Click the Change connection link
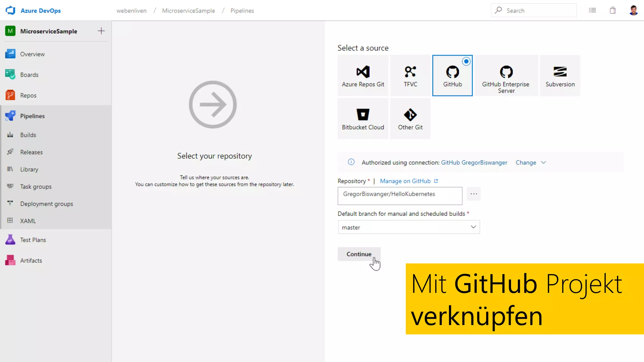This screenshot has height=362, width=644. coord(526,162)
